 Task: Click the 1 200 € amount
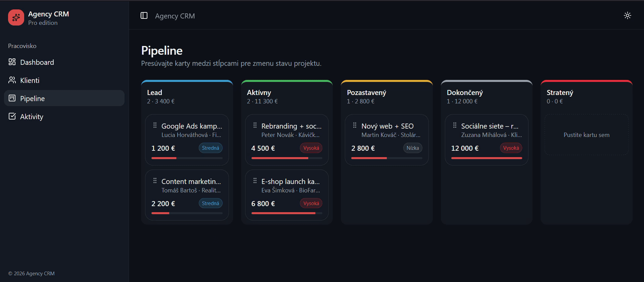click(163, 148)
